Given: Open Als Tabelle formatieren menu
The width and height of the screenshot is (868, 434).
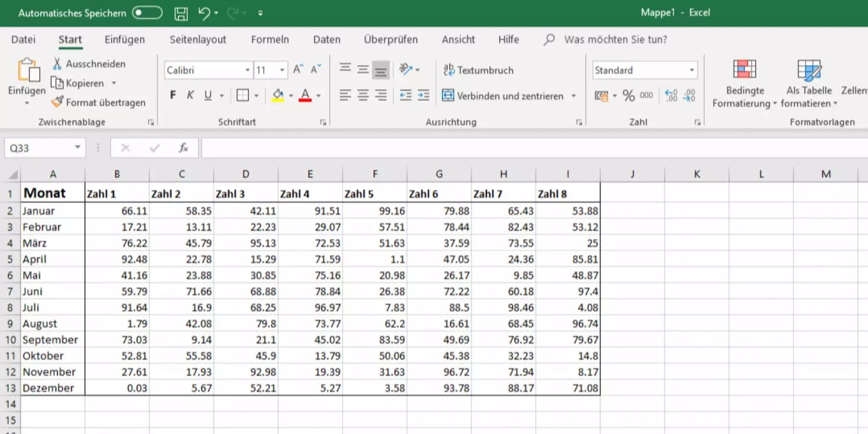Looking at the screenshot, I should [809, 84].
